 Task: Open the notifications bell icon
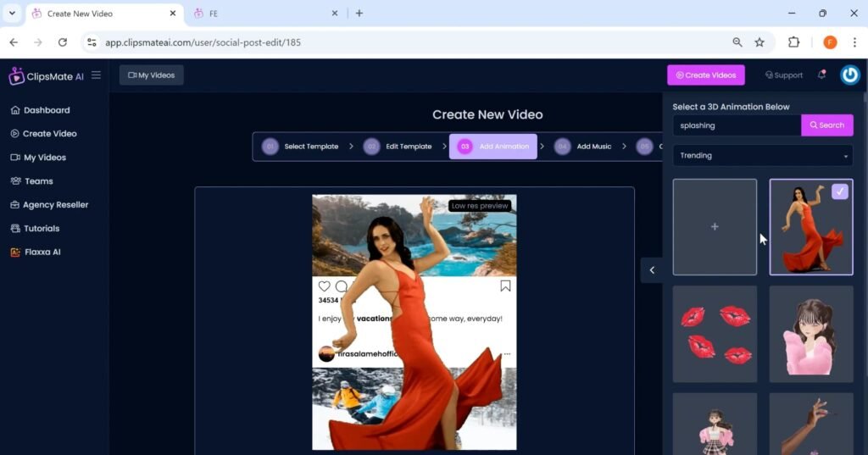click(x=821, y=75)
